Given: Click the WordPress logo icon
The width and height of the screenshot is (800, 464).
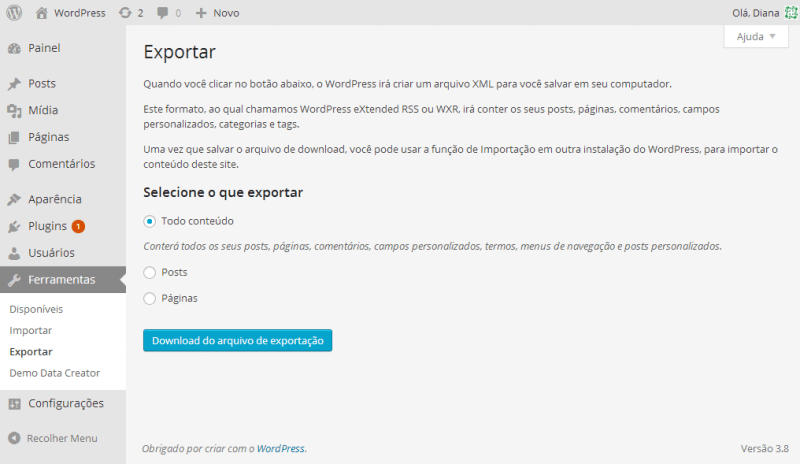Looking at the screenshot, I should (14, 13).
